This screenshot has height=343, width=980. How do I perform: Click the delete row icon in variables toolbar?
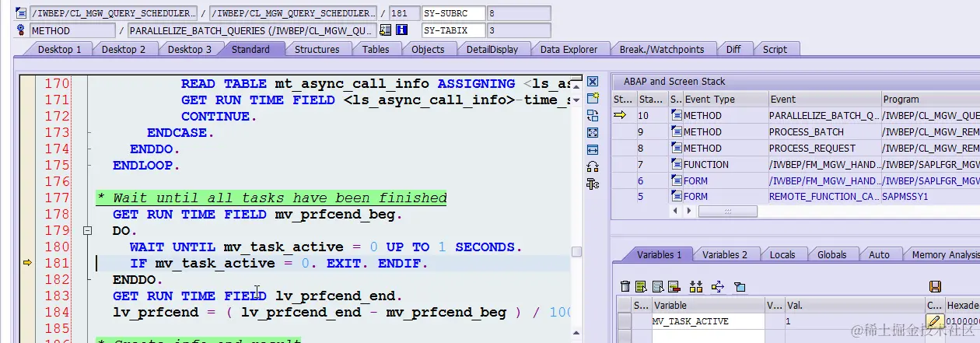[674, 287]
